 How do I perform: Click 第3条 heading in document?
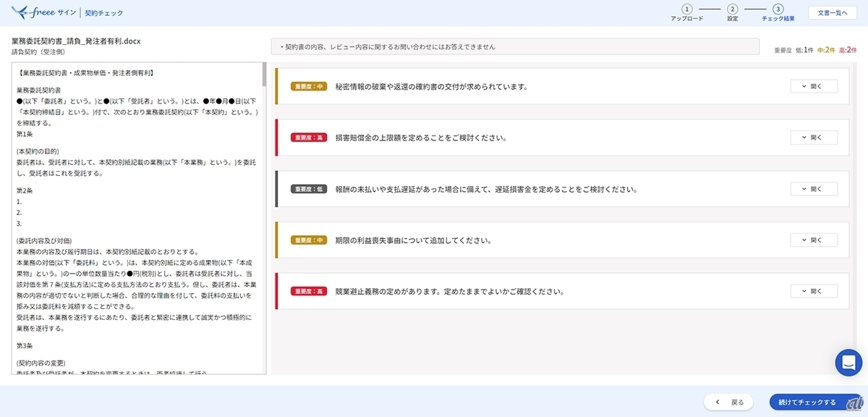pyautogui.click(x=25, y=345)
